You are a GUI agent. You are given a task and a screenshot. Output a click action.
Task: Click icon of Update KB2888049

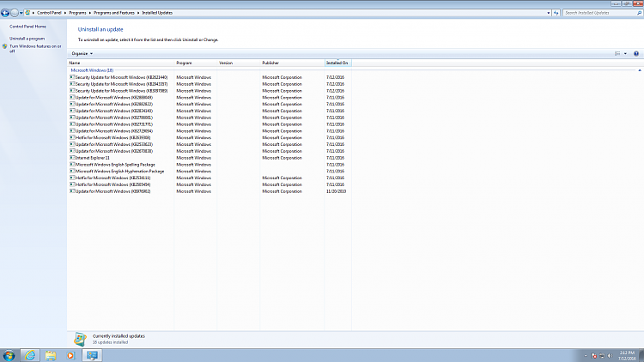72,97
